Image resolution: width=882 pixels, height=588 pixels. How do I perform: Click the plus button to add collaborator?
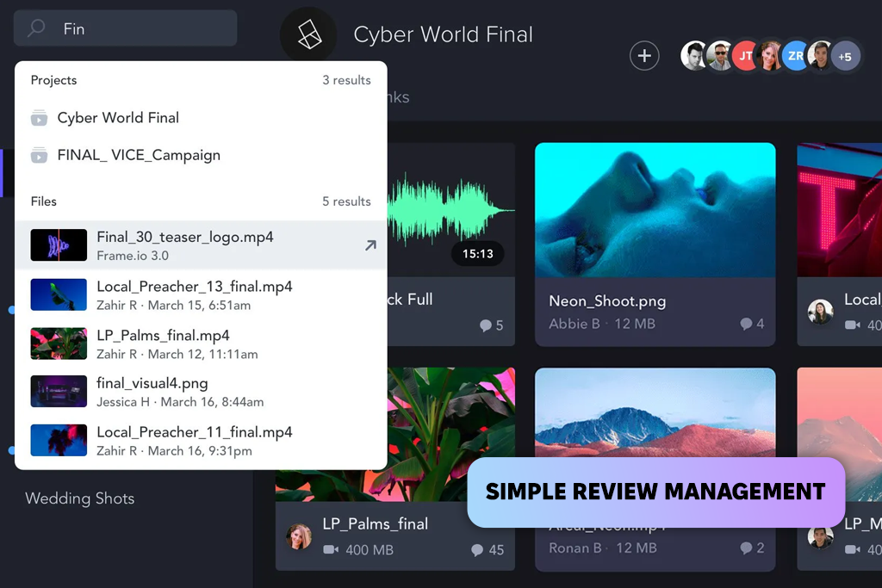[x=644, y=56]
